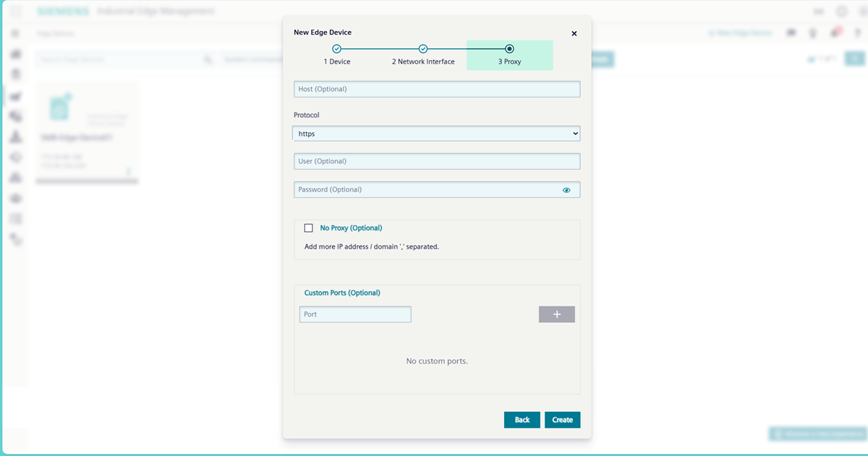
Task: Close the New Edge Device dialog
Action: pos(574,33)
